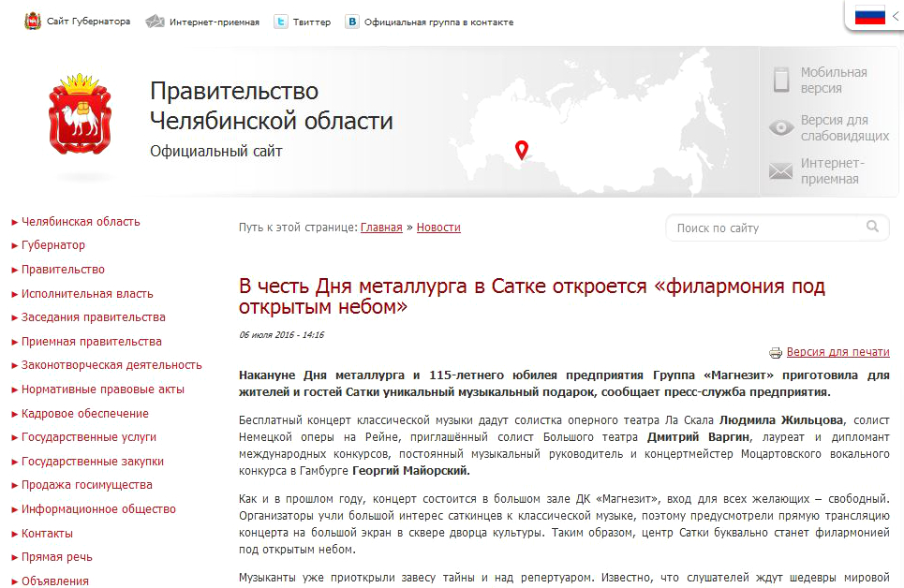The image size is (904, 588).
Task: Click the eye icon for visually impaired
Action: click(781, 127)
